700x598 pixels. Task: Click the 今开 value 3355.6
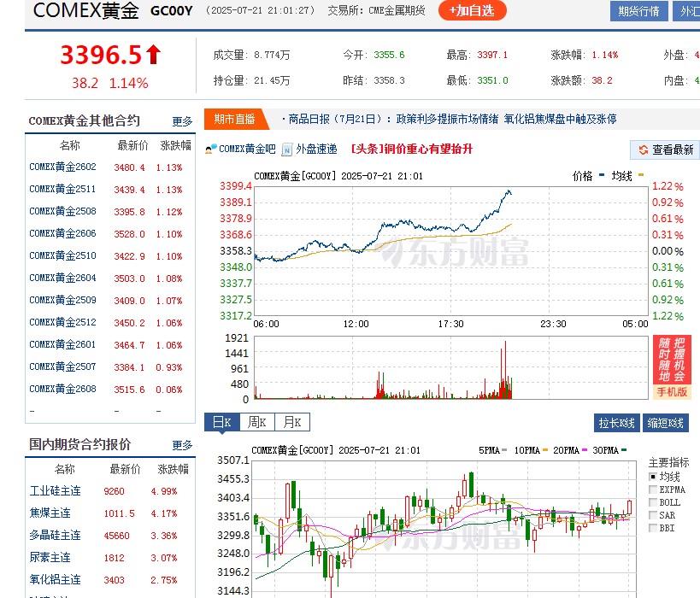point(389,55)
